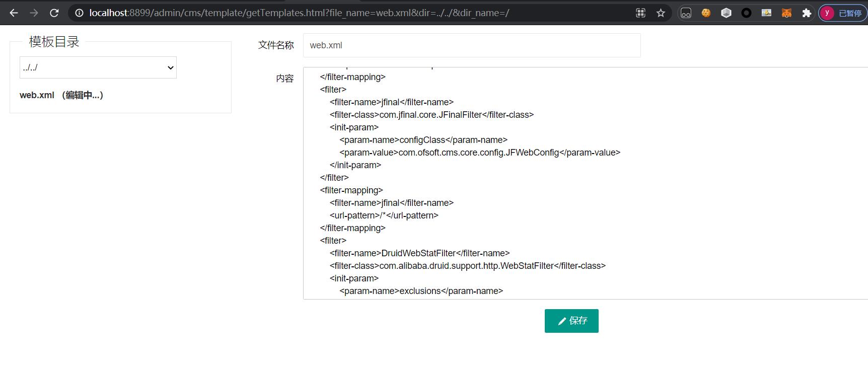Click the localhost URL in the address bar
Viewport: 868px width, 365px height.
[x=299, y=13]
